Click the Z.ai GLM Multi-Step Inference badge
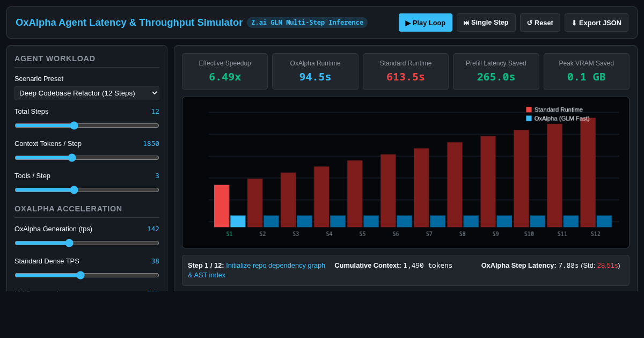Image resolution: width=644 pixels, height=338 pixels. pos(307,23)
